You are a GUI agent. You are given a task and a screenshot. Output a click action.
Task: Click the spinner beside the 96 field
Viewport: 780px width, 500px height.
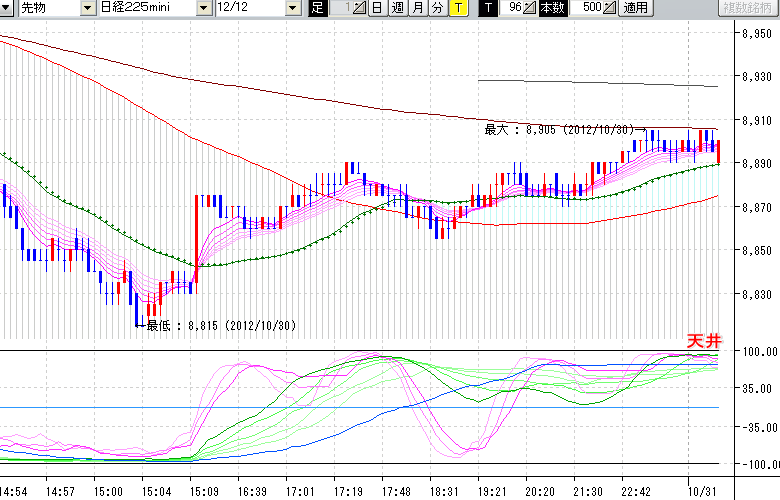pos(531,8)
